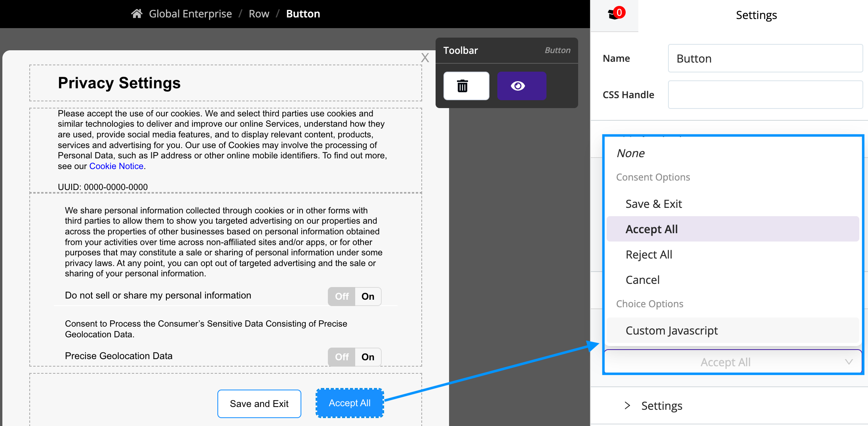The image size is (868, 426).
Task: Choose Save & Exit from Consent Options
Action: [x=653, y=203]
